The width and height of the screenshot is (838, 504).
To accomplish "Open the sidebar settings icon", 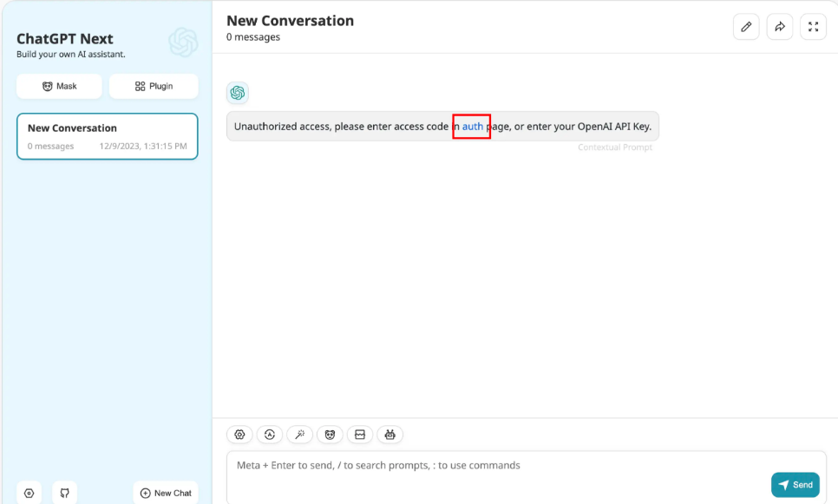I will click(x=29, y=493).
